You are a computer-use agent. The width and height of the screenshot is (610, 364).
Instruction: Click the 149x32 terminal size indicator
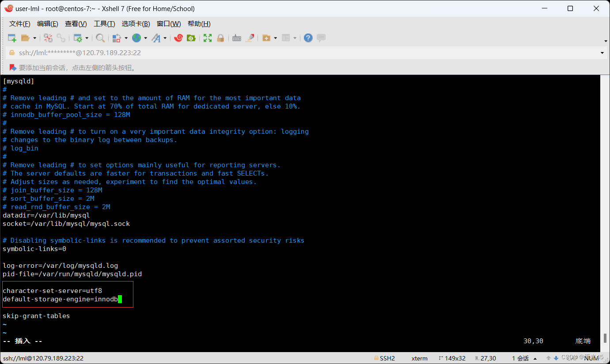pos(452,358)
